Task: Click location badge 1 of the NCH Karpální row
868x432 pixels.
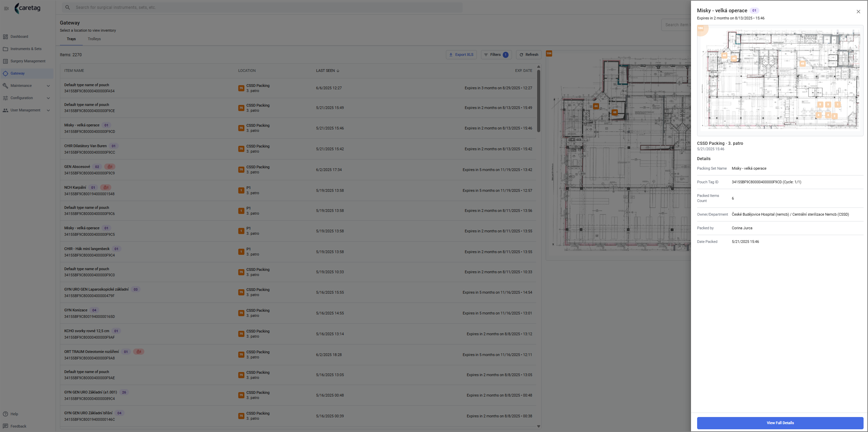Action: point(241,190)
